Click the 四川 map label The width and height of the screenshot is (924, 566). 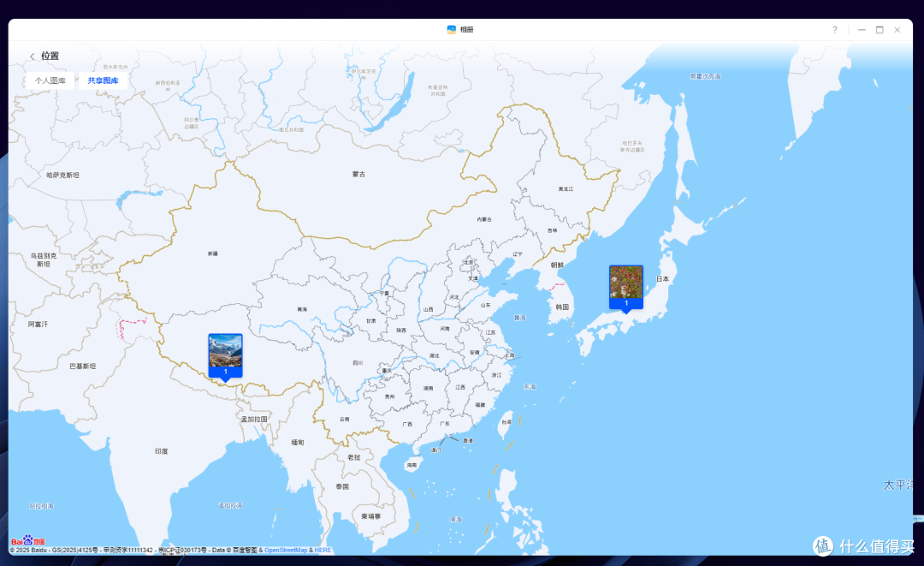coord(358,363)
